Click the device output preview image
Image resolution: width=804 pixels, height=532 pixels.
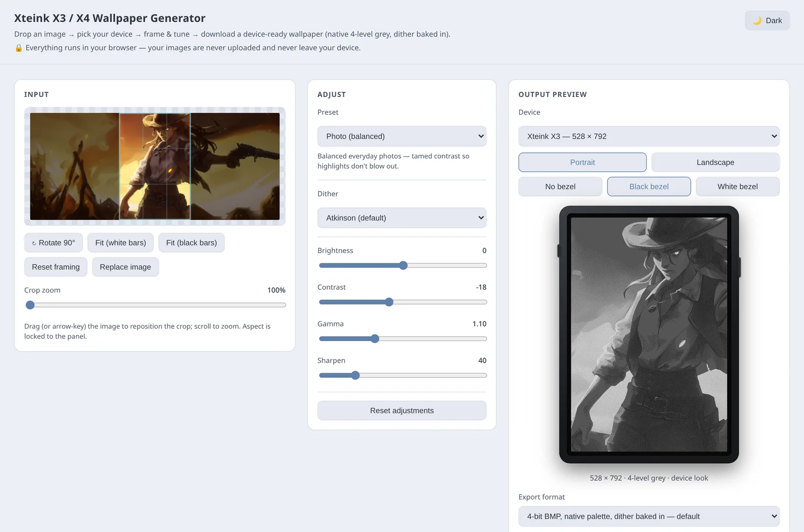point(649,335)
